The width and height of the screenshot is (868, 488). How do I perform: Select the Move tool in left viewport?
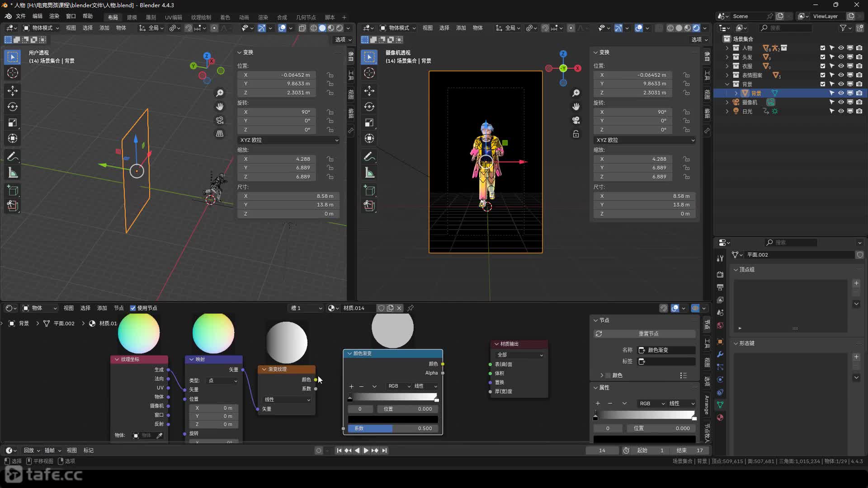click(13, 91)
